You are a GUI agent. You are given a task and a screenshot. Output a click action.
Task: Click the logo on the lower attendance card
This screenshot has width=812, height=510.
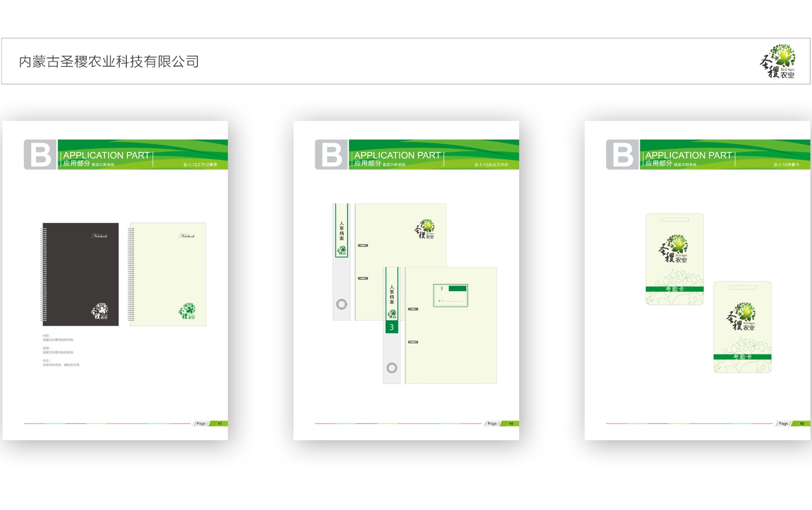[x=741, y=317]
